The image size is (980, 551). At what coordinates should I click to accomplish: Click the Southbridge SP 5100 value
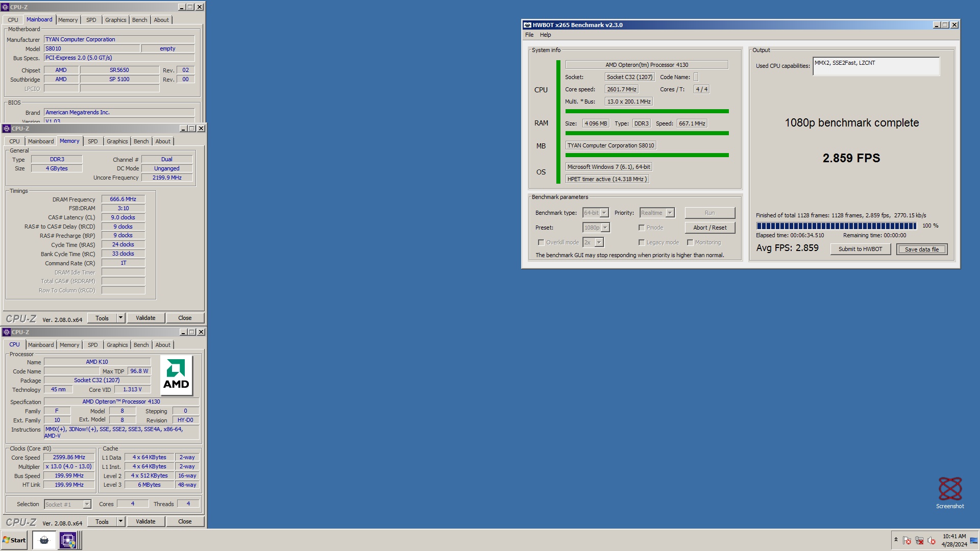click(x=119, y=79)
